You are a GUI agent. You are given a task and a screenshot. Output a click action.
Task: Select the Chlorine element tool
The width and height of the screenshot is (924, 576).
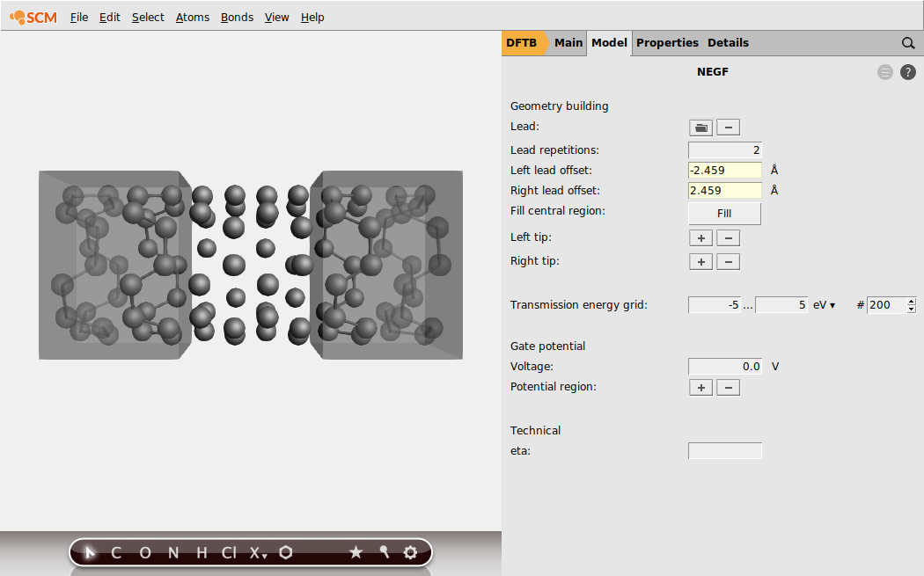click(x=227, y=552)
